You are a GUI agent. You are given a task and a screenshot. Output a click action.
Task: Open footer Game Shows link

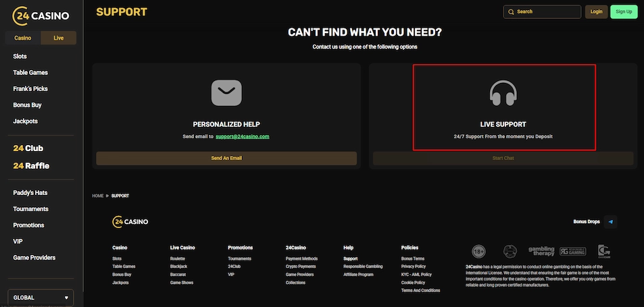182,283
